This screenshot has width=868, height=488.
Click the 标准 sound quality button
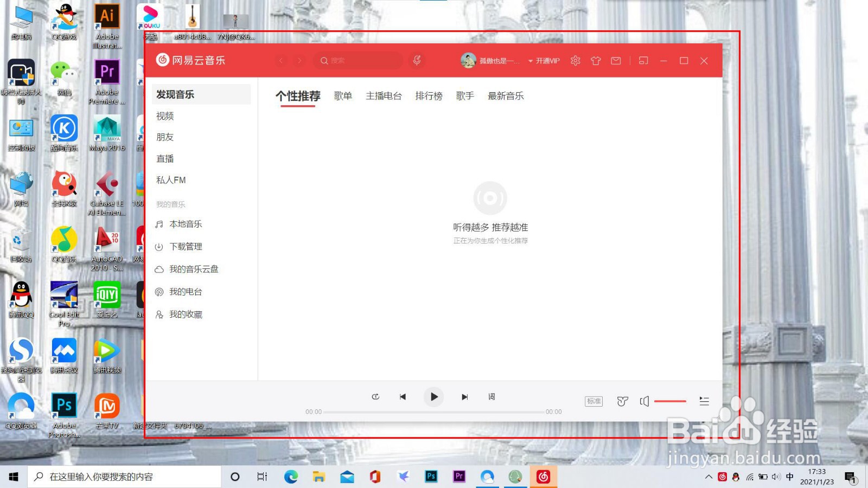pyautogui.click(x=593, y=401)
